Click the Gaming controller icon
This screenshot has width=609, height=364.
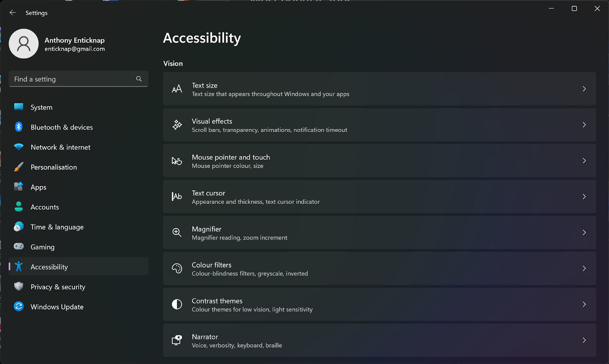[x=19, y=246]
